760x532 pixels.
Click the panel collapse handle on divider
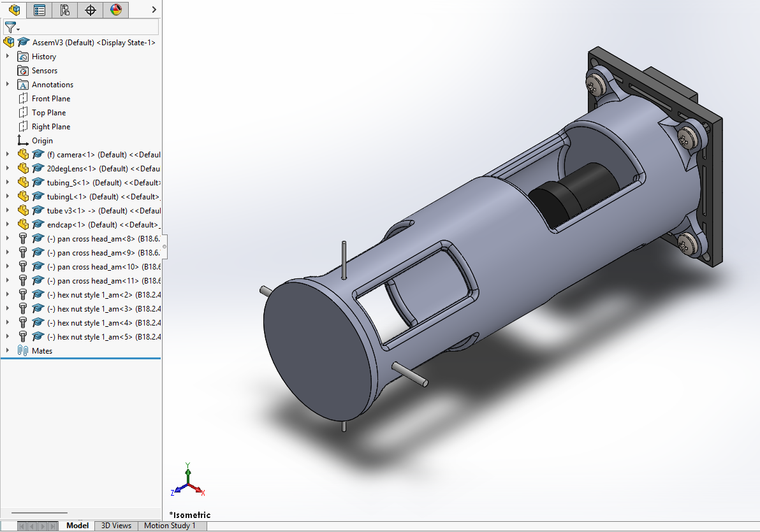[164, 246]
